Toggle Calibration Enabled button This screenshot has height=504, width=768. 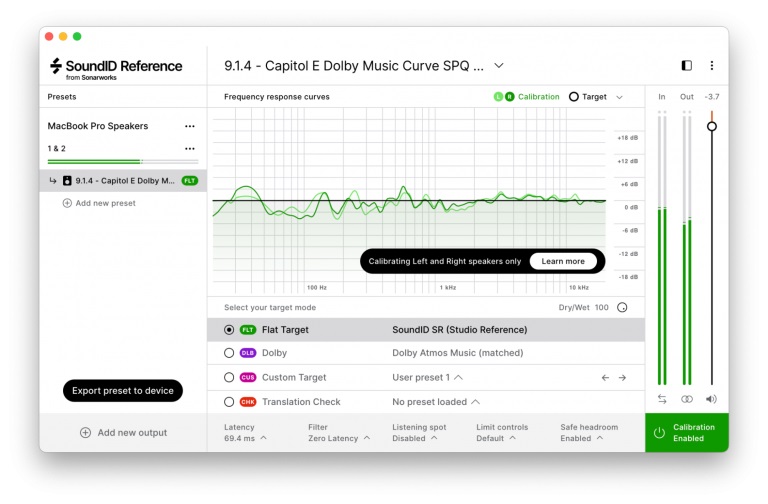click(687, 432)
